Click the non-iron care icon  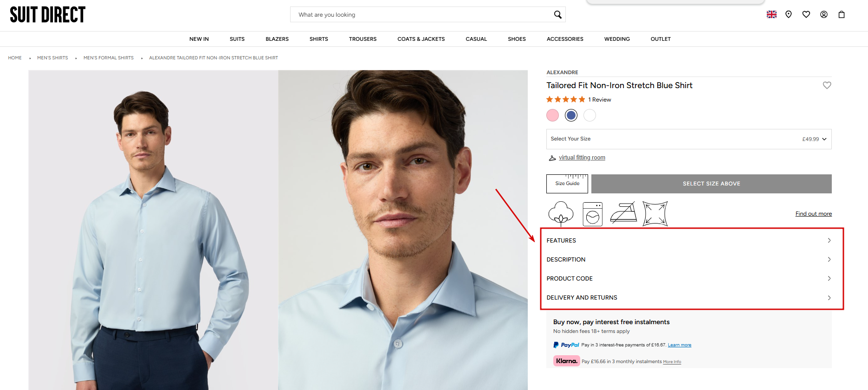623,213
